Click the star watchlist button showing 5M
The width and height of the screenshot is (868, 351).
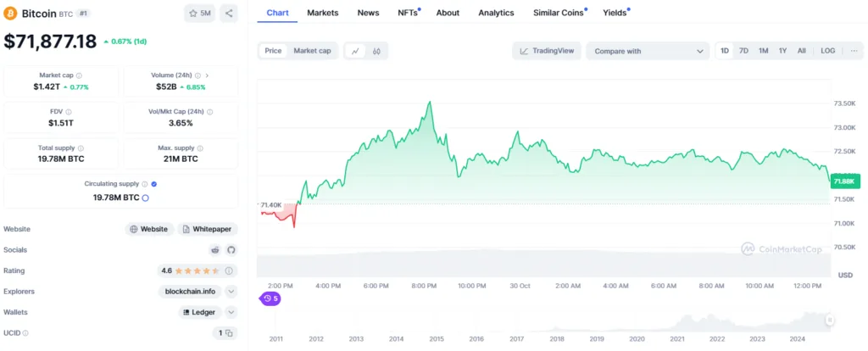tap(200, 14)
